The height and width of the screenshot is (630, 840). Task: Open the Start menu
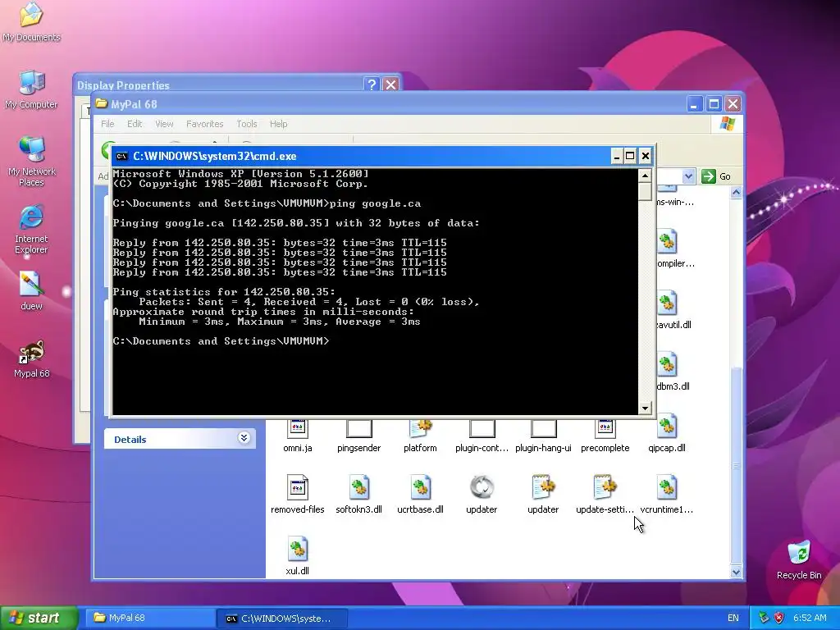tap(39, 618)
